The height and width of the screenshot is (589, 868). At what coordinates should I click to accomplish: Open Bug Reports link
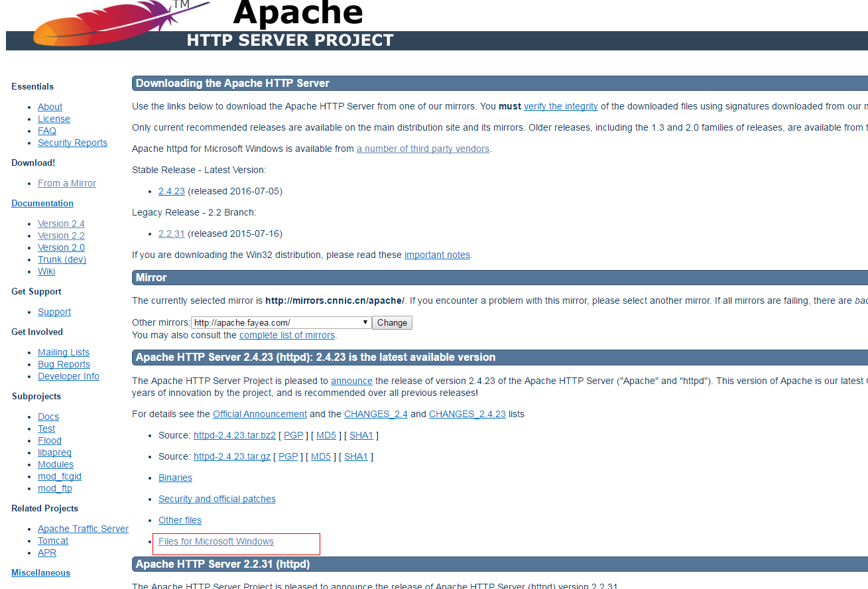[64, 364]
